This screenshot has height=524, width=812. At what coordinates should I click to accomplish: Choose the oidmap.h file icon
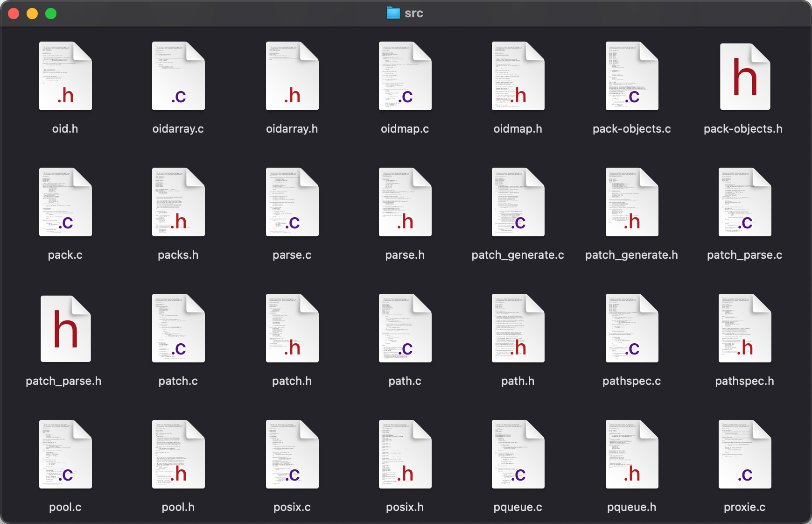coord(518,76)
